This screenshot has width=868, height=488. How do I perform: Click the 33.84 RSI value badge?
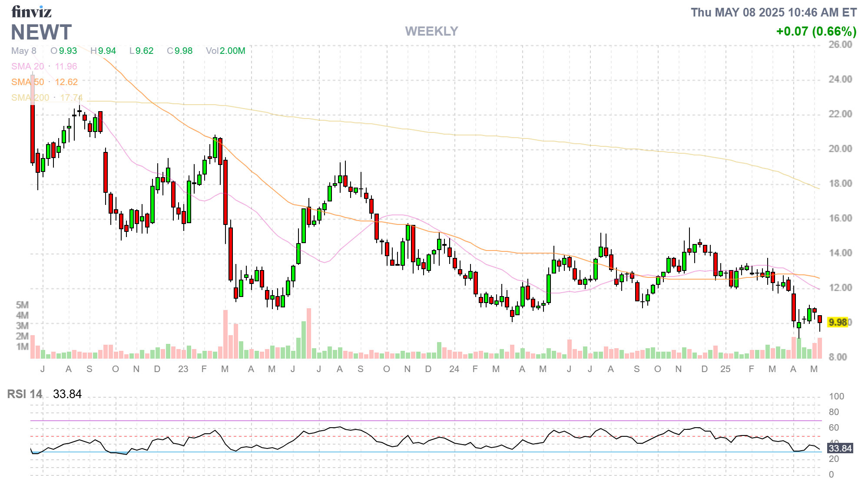840,448
